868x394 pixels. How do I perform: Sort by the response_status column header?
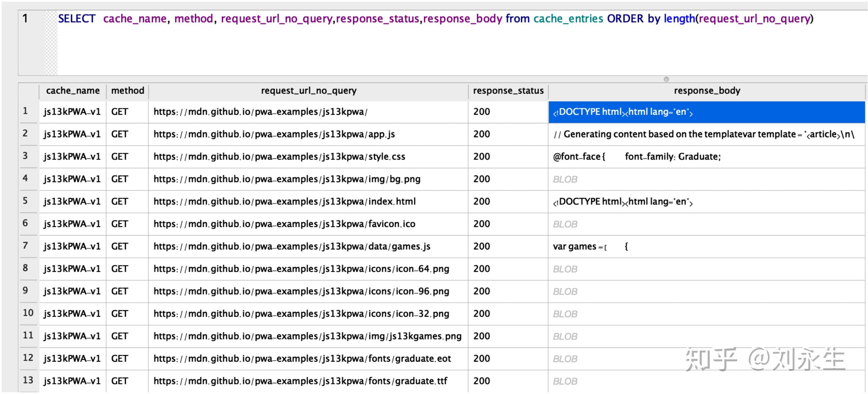pos(508,91)
